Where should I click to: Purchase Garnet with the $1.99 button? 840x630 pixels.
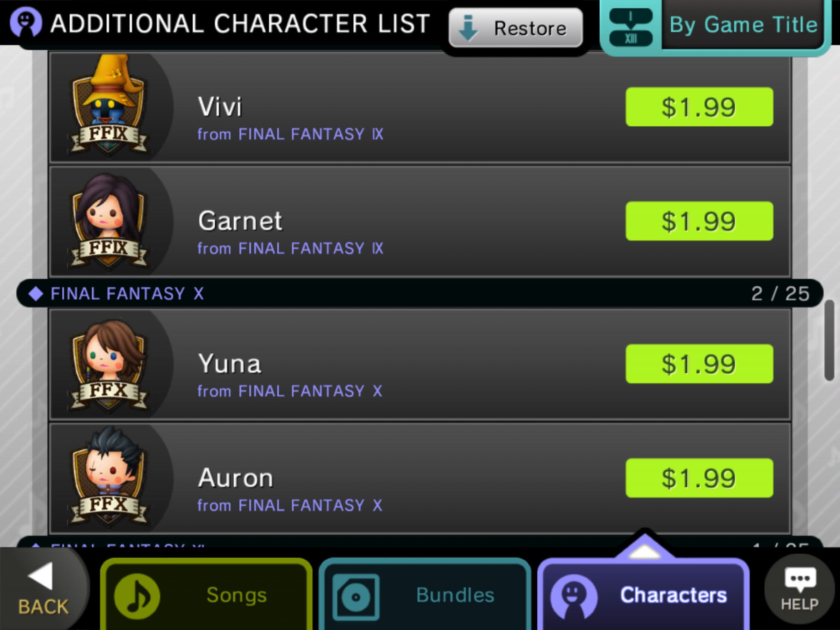699,221
